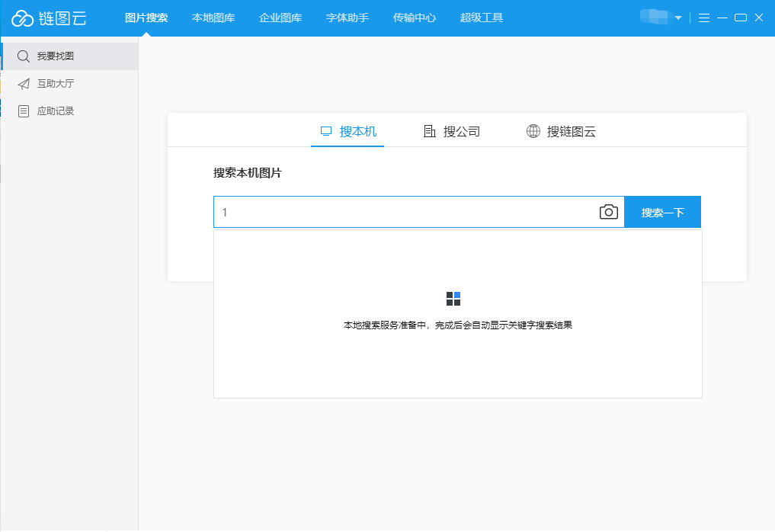Image resolution: width=775 pixels, height=532 pixels.
Task: Open the 企业图库 top menu
Action: pos(280,18)
